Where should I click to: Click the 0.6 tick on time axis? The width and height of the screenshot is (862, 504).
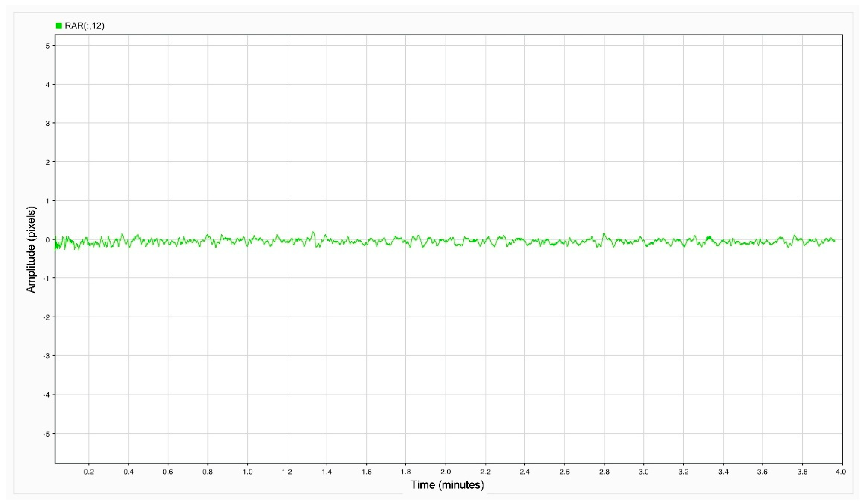coord(168,472)
